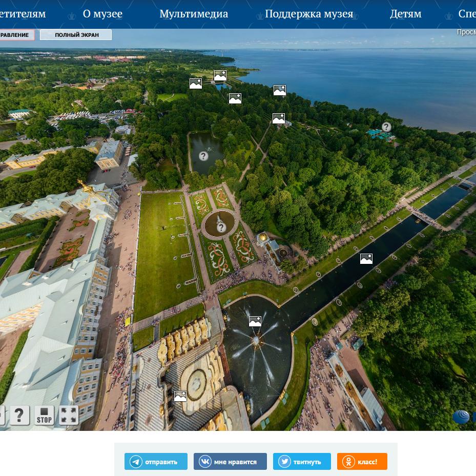
Task: Open the 'О музее' menu
Action: [102, 14]
